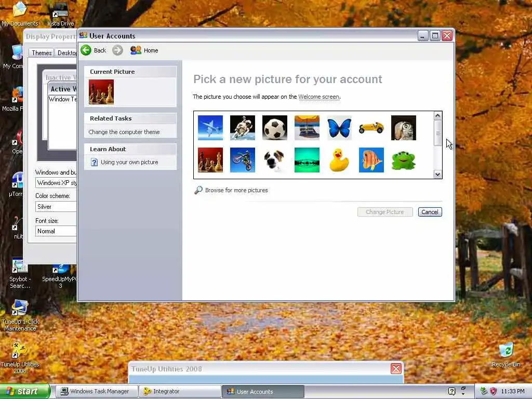Open SpeedUpMyPC 3 desktop icon
This screenshot has height=399, width=532.
click(60, 276)
